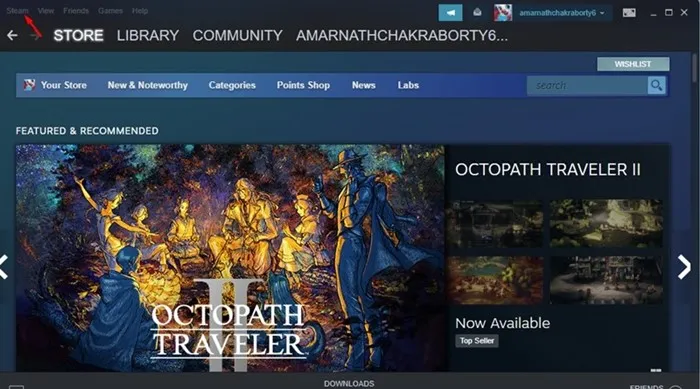Click the WISHLIST button
Image resolution: width=700 pixels, height=389 pixels.
633,64
